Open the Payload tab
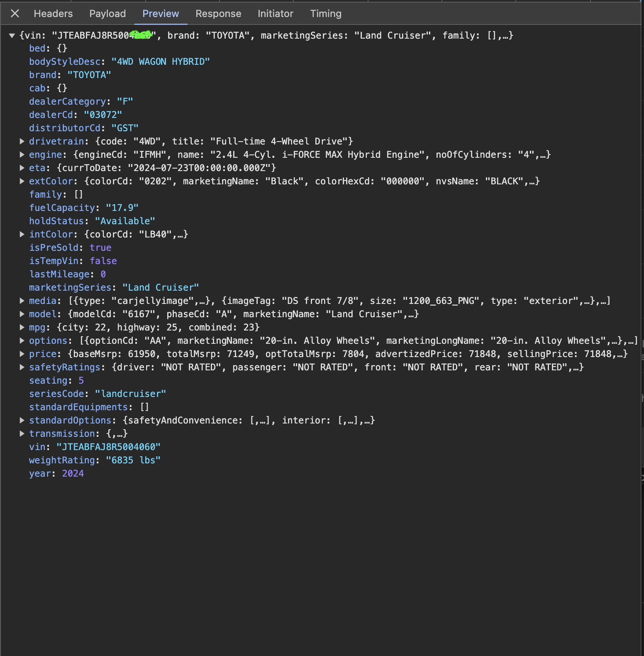 tap(107, 14)
